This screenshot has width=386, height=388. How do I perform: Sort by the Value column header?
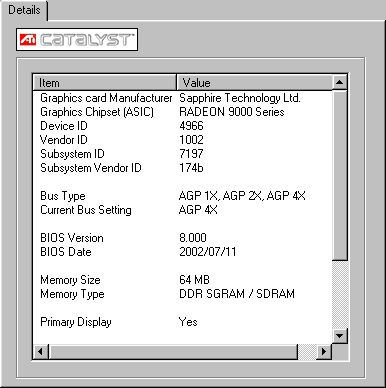[255, 82]
